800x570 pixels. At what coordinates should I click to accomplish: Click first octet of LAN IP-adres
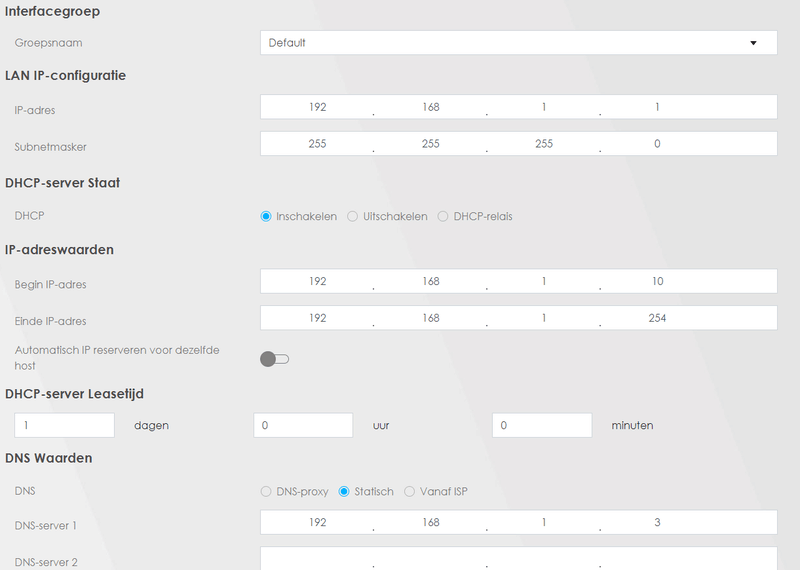(x=317, y=107)
